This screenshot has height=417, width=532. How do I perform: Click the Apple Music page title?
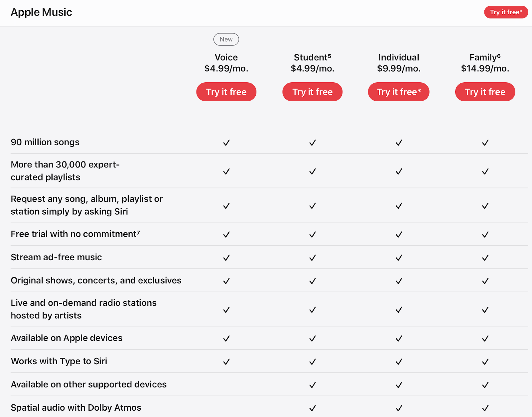click(41, 12)
